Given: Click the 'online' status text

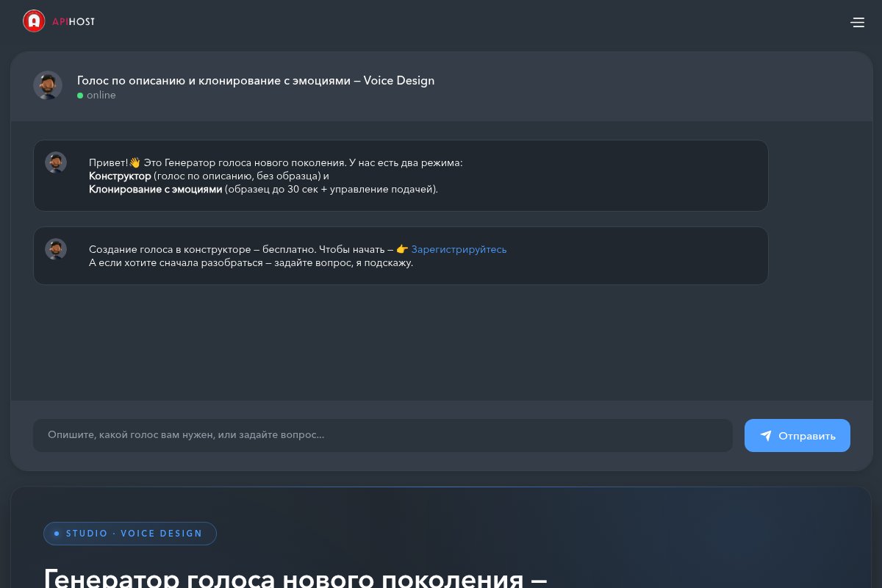Looking at the screenshot, I should [x=101, y=96].
